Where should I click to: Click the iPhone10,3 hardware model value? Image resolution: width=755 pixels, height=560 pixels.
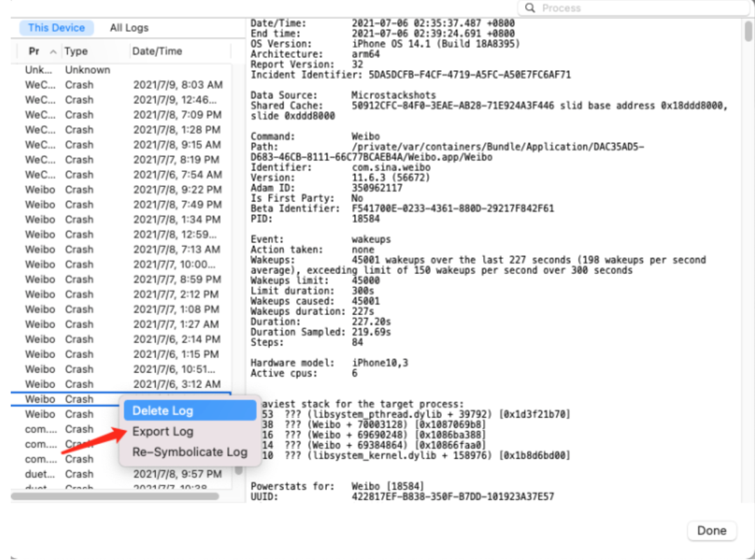380,363
